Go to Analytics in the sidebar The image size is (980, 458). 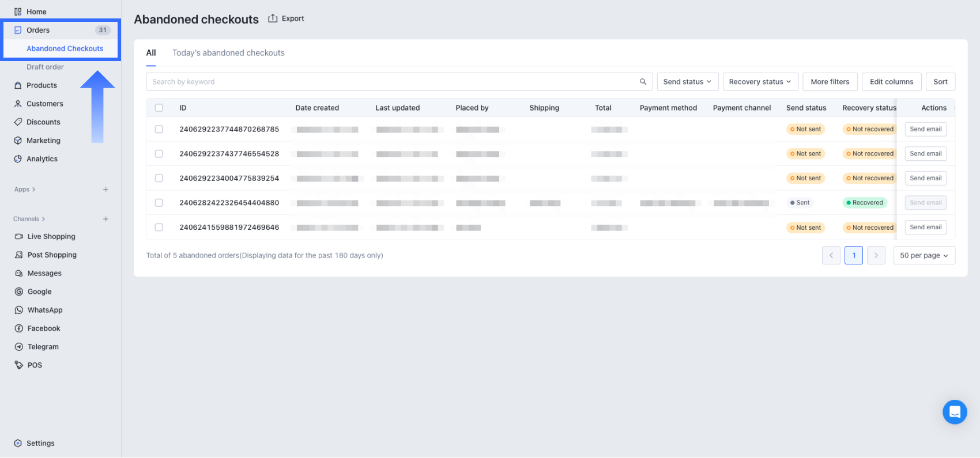[42, 159]
